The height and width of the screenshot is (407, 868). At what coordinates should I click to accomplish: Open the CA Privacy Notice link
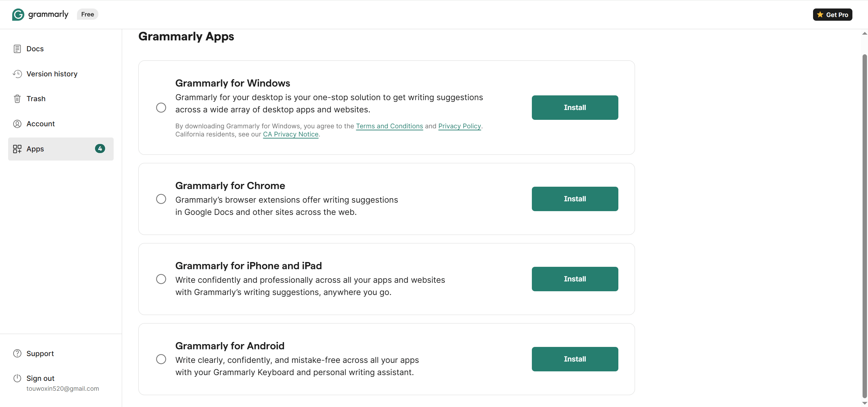[x=291, y=134]
